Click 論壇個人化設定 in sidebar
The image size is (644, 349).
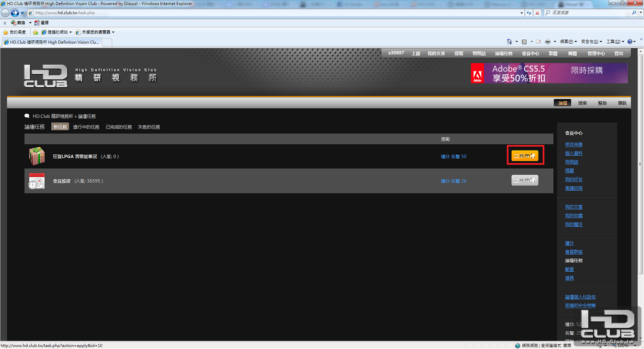[x=580, y=297]
